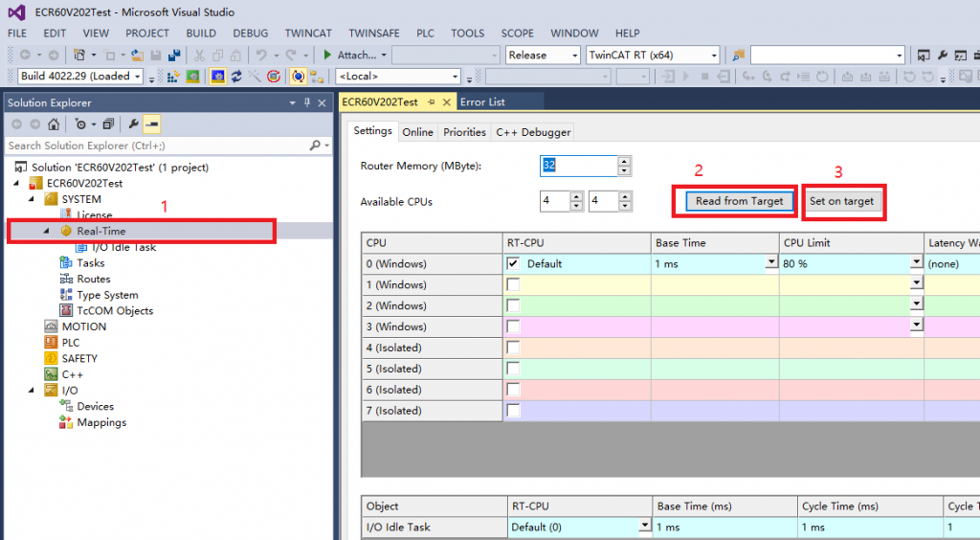Image resolution: width=980 pixels, height=540 pixels.
Task: Click the wrench Properties icon in main toolbar
Action: click(943, 55)
